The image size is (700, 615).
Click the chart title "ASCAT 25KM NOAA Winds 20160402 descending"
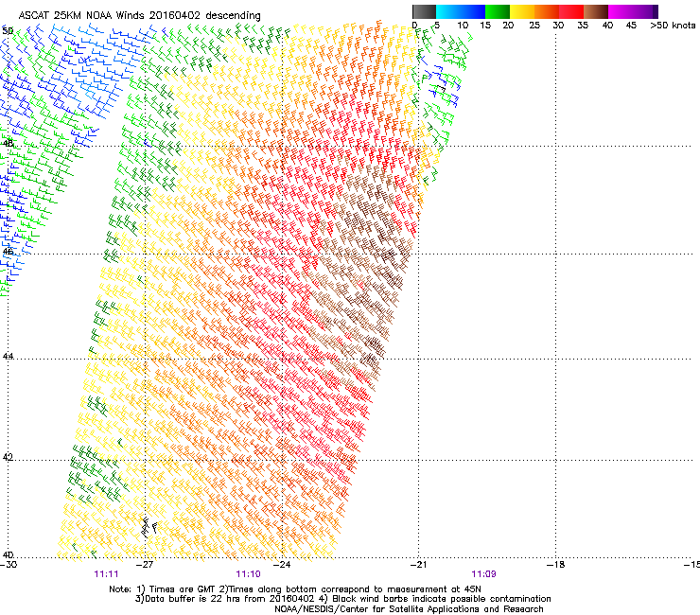[x=139, y=15]
